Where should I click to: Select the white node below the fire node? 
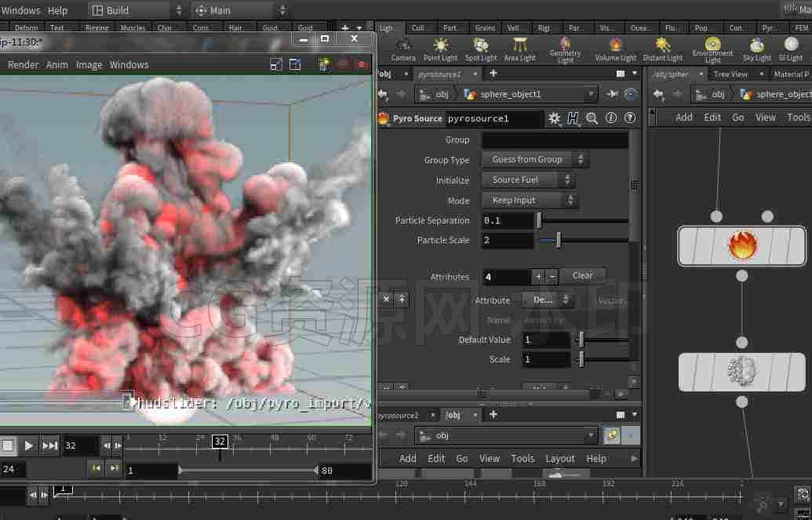pos(741,372)
